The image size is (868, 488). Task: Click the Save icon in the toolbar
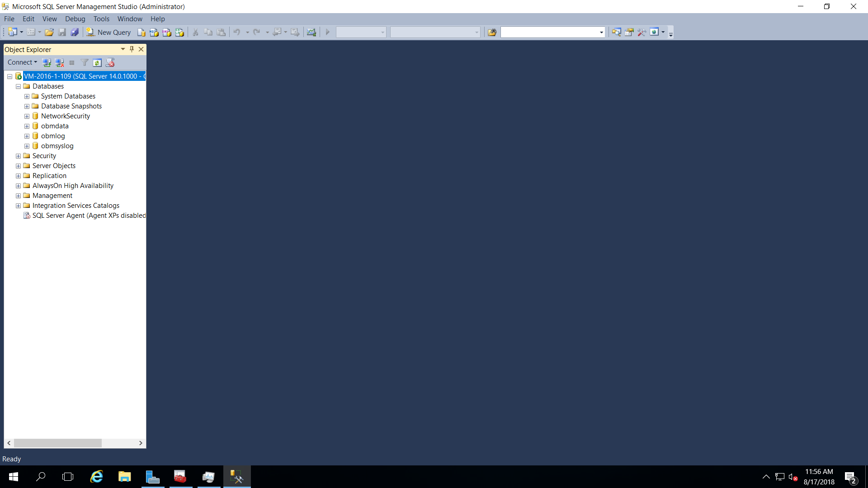(62, 32)
